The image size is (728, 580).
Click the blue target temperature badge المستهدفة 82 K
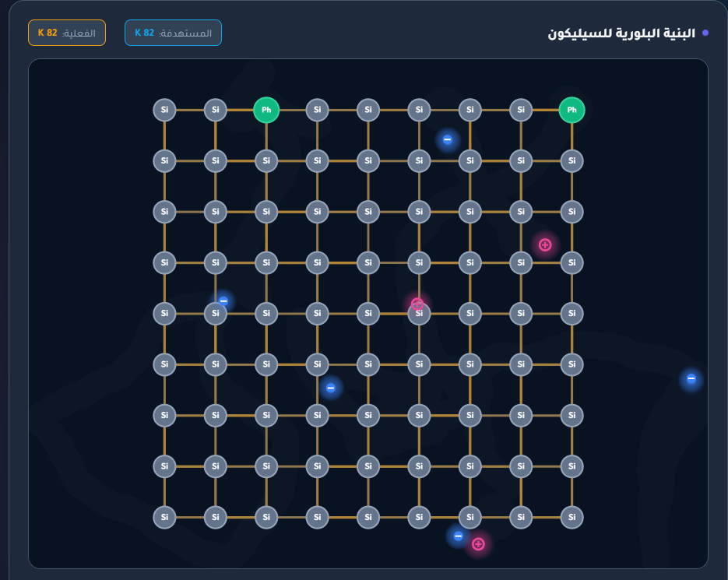173,33
